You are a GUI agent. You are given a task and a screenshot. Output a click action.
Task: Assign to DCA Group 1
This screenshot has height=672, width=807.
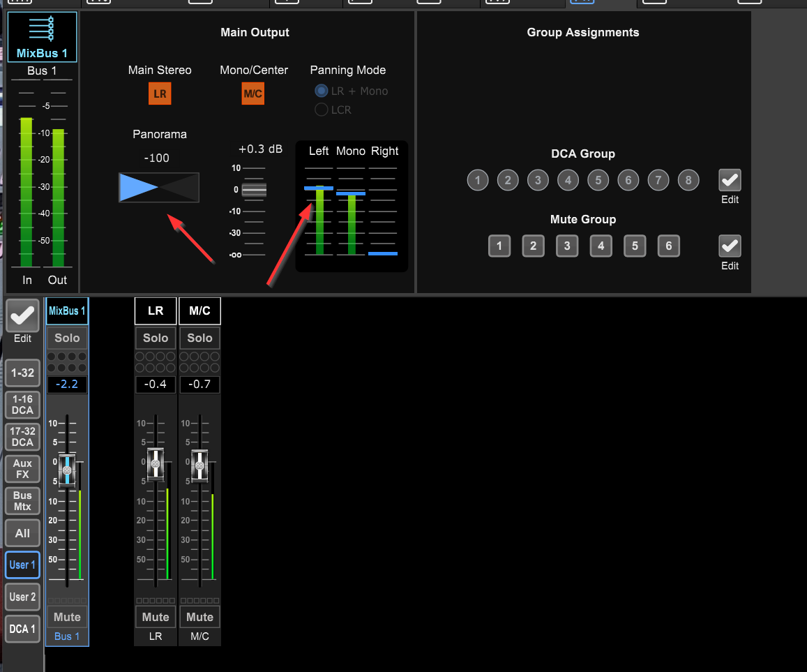click(478, 180)
